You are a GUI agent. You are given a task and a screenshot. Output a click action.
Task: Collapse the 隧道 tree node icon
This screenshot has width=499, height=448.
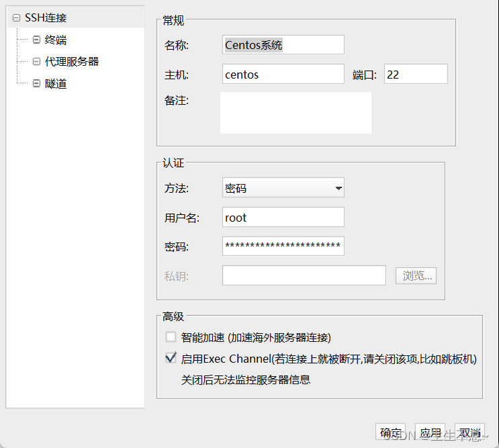coord(36,83)
